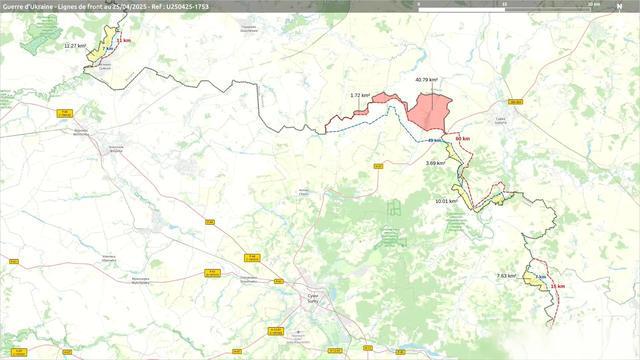The height and width of the screenshot is (360, 640).
Task: Click the yellow road shield left of Sumy city
Action: tap(278, 281)
